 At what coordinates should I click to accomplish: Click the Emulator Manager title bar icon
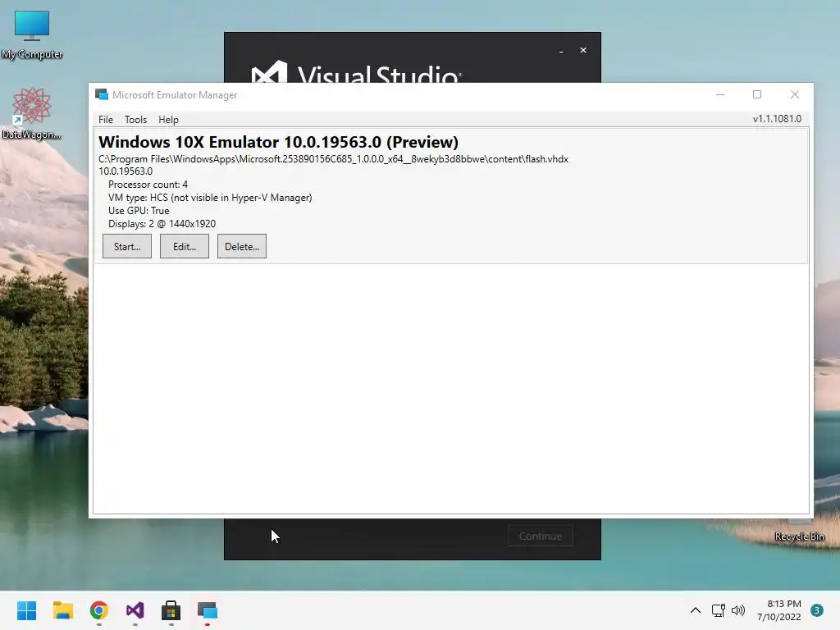101,95
